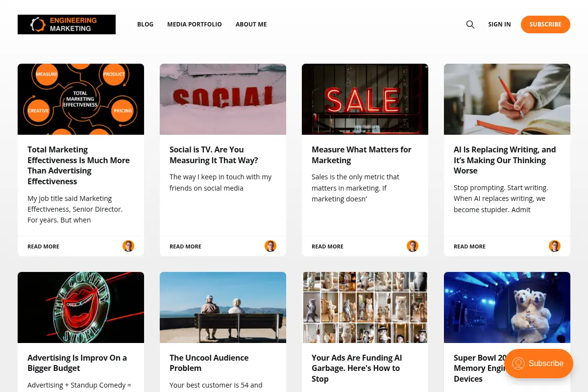Screen dimensions: 588x392
Task: Open title 'The Uncool Audience Problem'
Action: tap(209, 363)
